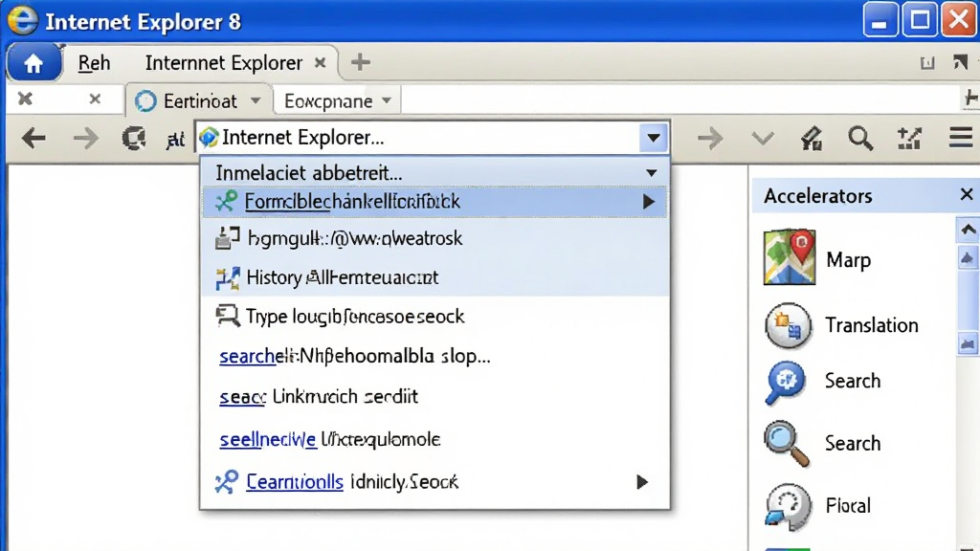Click the first Search accelerator globe icon
The height and width of the screenshot is (551, 980).
785,382
